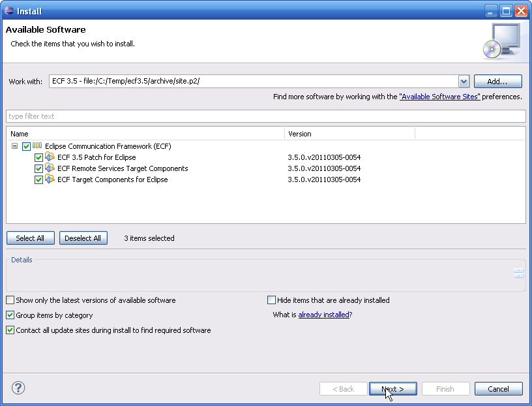Click Select All button
This screenshot has height=406, width=532.
[30, 238]
